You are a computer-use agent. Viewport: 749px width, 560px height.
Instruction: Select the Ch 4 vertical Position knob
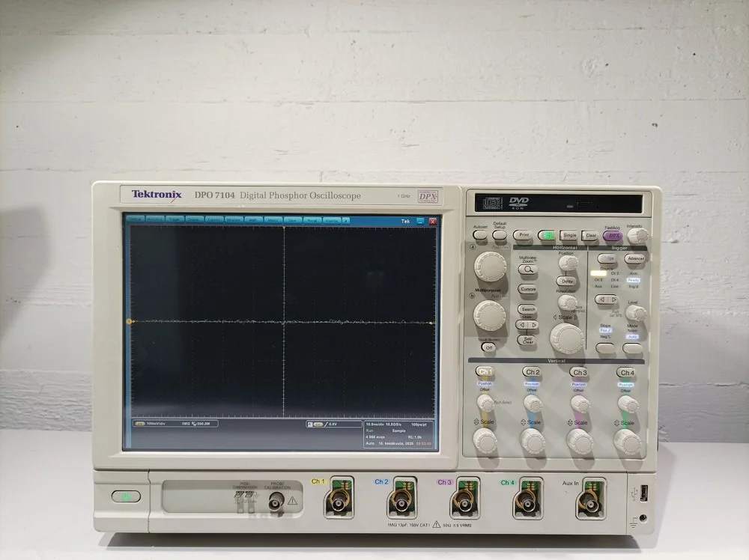pyautogui.click(x=627, y=405)
